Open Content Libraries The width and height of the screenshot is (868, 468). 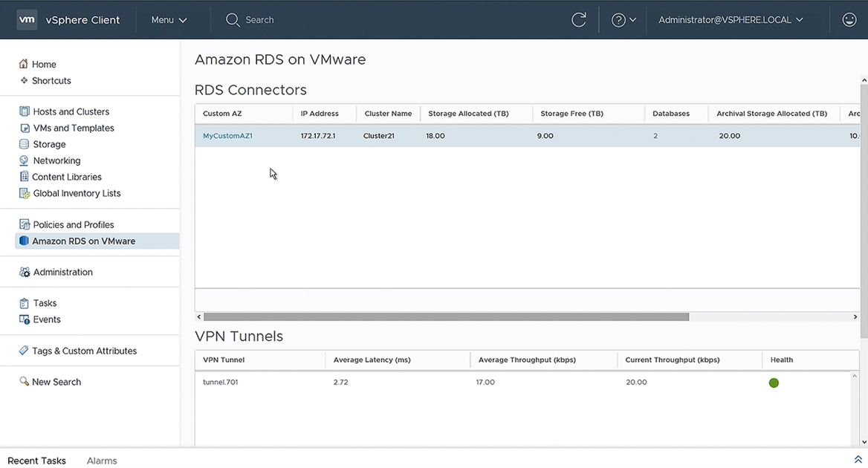point(67,177)
